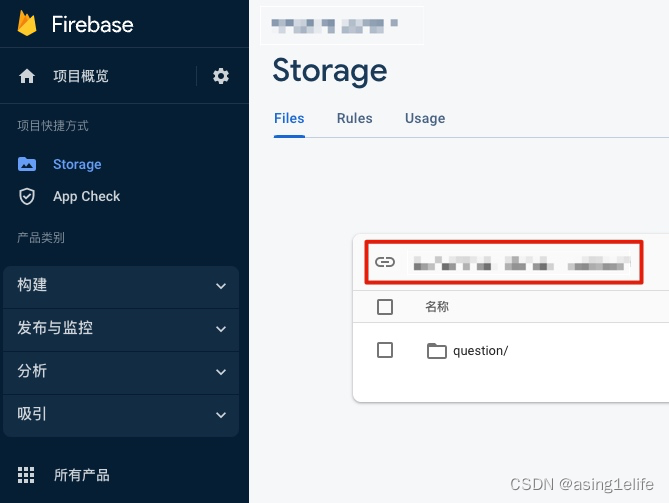Expand the 发布与监控 category
Image resolution: width=669 pixels, height=503 pixels.
(121, 329)
